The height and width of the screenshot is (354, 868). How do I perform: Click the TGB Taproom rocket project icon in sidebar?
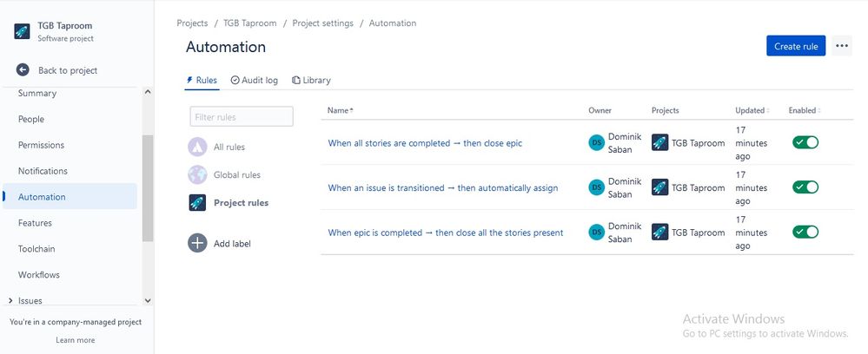point(22,31)
